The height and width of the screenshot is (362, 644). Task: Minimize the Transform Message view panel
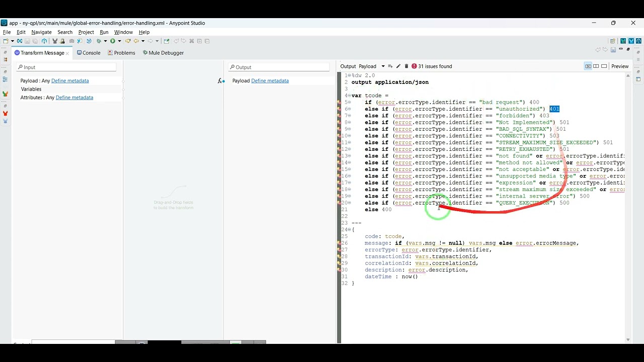621,49
